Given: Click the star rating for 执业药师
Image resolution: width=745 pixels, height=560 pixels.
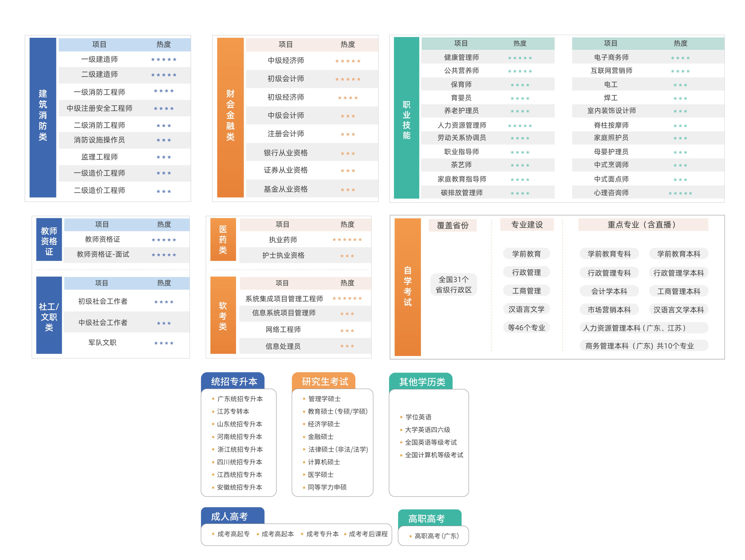Looking at the screenshot, I should 347,240.
